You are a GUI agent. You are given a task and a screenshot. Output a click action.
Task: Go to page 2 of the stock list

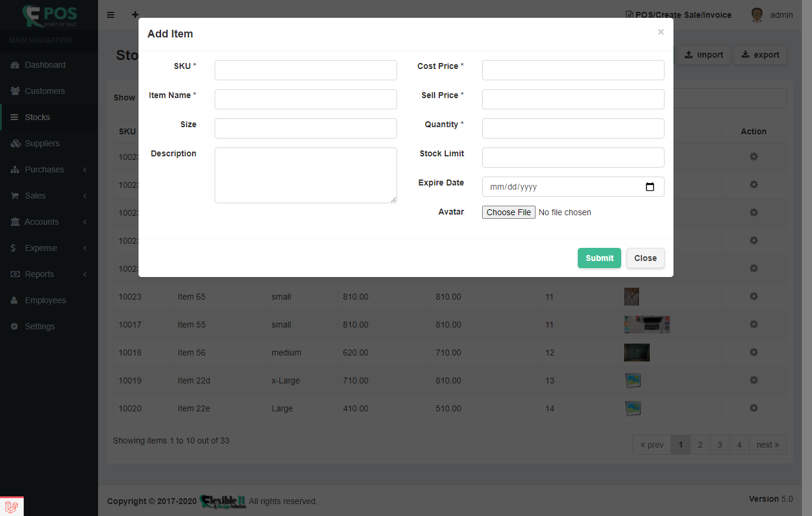point(700,444)
